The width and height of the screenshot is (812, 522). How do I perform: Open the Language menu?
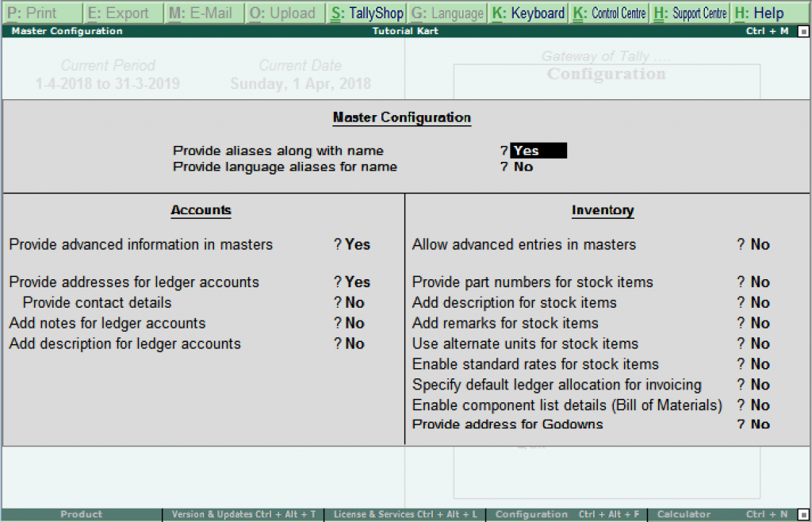coord(446,13)
